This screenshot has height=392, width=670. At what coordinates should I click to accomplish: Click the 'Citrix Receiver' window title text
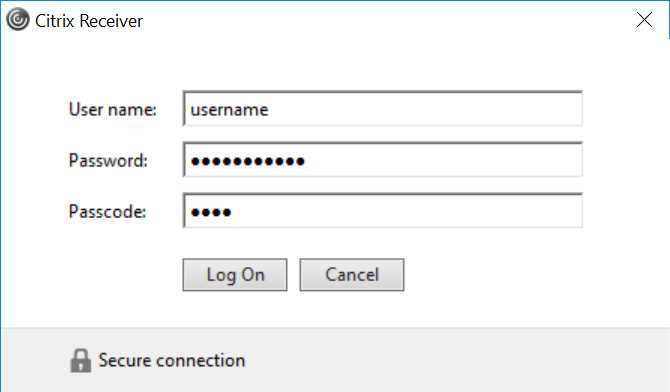(89, 21)
